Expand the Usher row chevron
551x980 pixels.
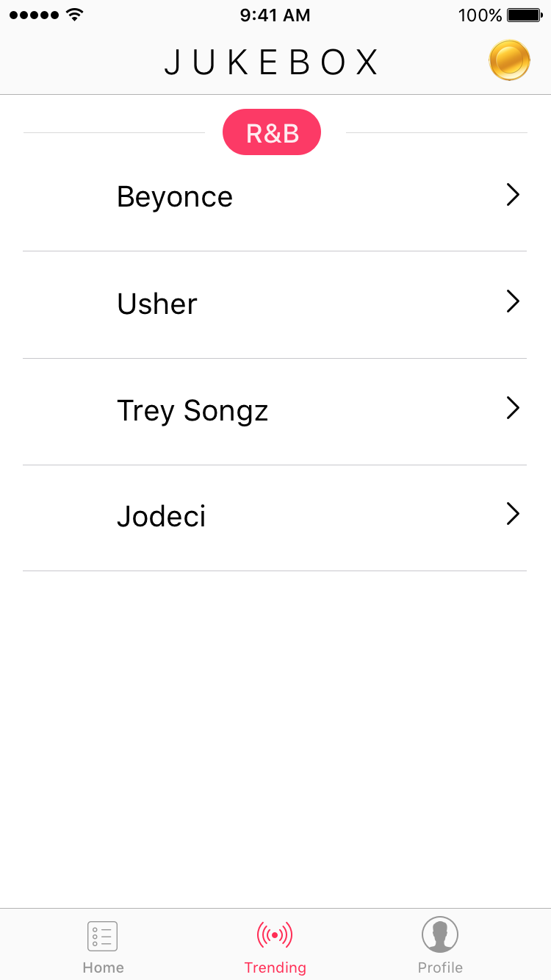click(513, 301)
